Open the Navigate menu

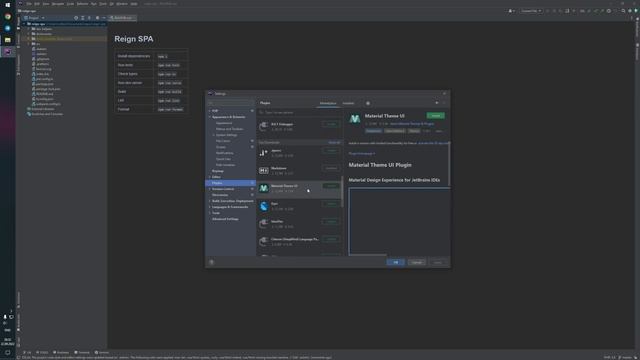pyautogui.click(x=58, y=4)
